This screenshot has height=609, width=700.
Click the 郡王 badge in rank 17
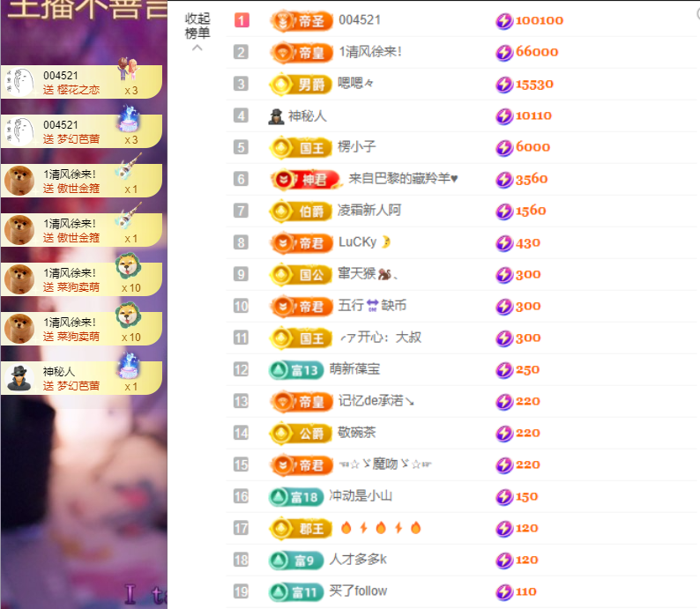(301, 529)
